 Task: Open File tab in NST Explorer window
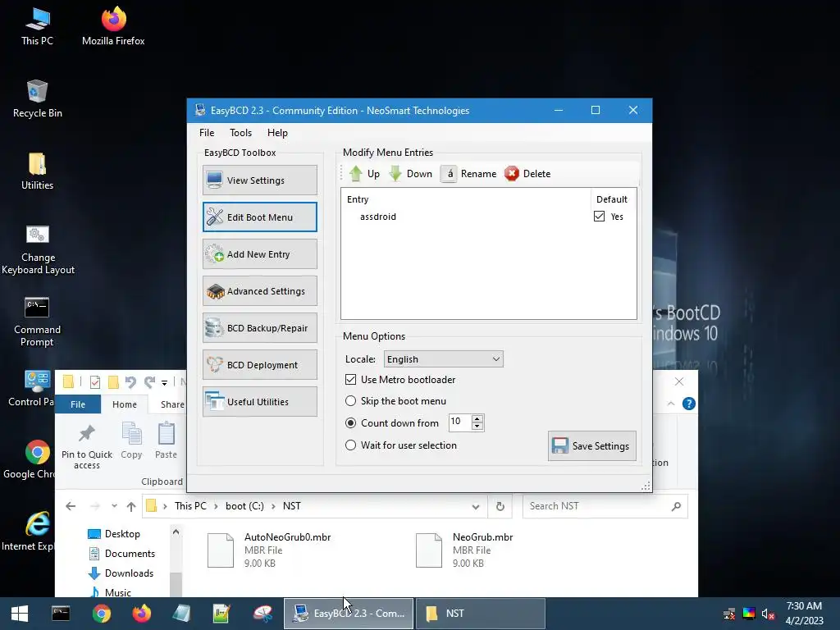coord(78,404)
